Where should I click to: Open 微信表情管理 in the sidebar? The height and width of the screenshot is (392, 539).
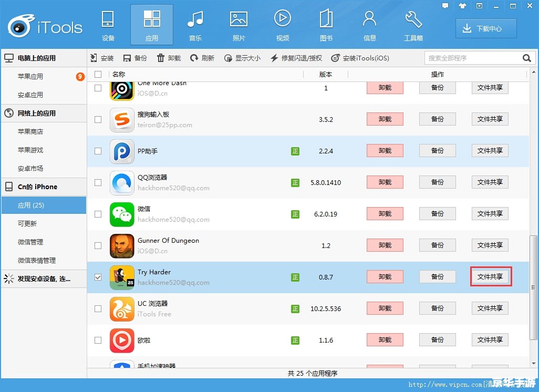tap(44, 260)
